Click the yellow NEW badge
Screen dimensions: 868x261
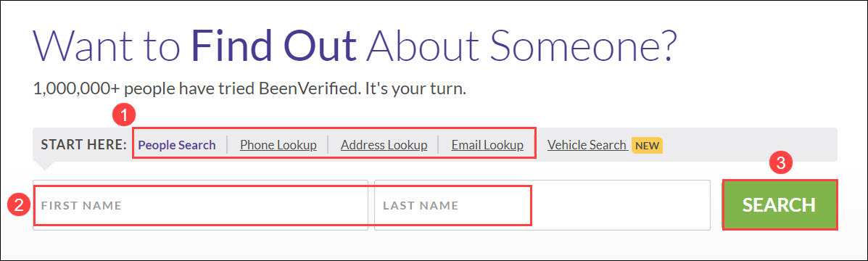pos(647,146)
